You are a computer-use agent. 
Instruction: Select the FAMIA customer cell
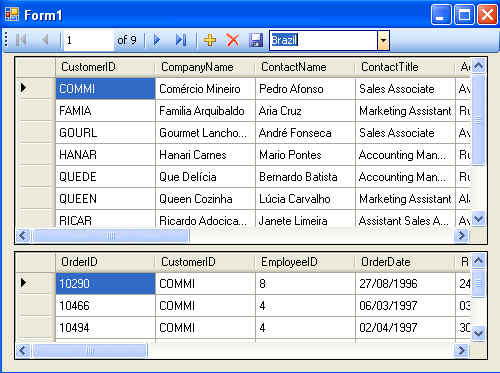pyautogui.click(x=105, y=111)
